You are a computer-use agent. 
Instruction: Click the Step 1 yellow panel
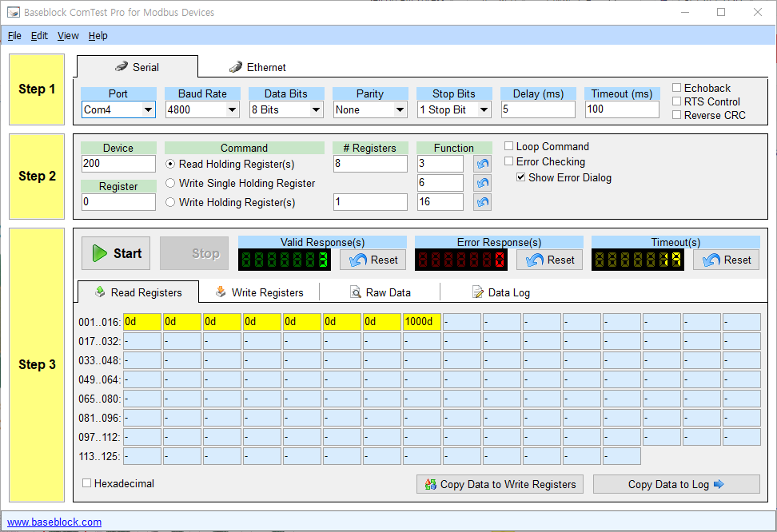[x=37, y=89]
